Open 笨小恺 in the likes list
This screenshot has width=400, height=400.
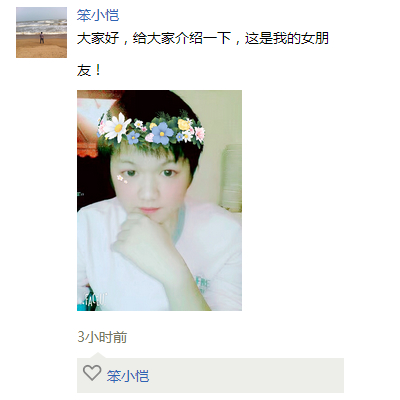click(x=128, y=376)
